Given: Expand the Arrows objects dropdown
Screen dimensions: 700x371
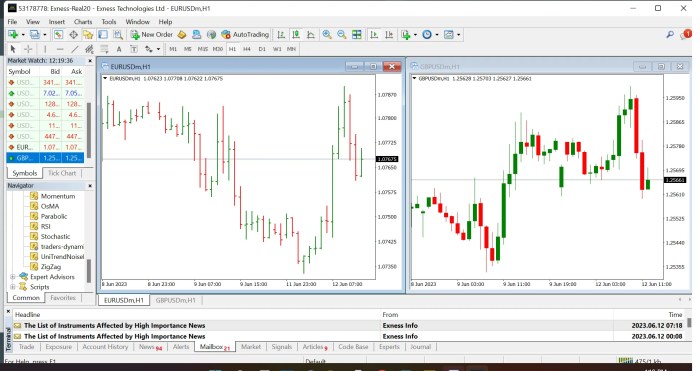Looking at the screenshot, I should (158, 49).
